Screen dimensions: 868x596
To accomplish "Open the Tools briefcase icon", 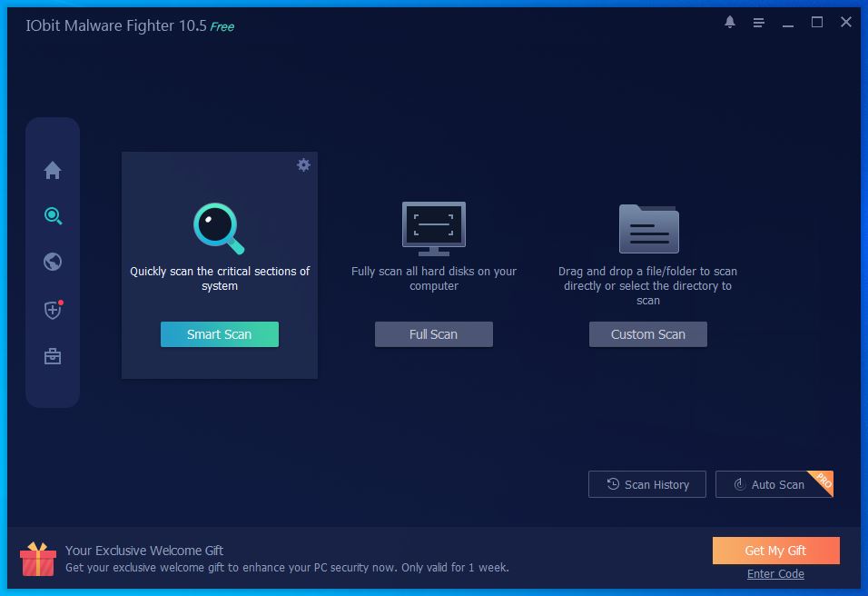I will point(53,356).
